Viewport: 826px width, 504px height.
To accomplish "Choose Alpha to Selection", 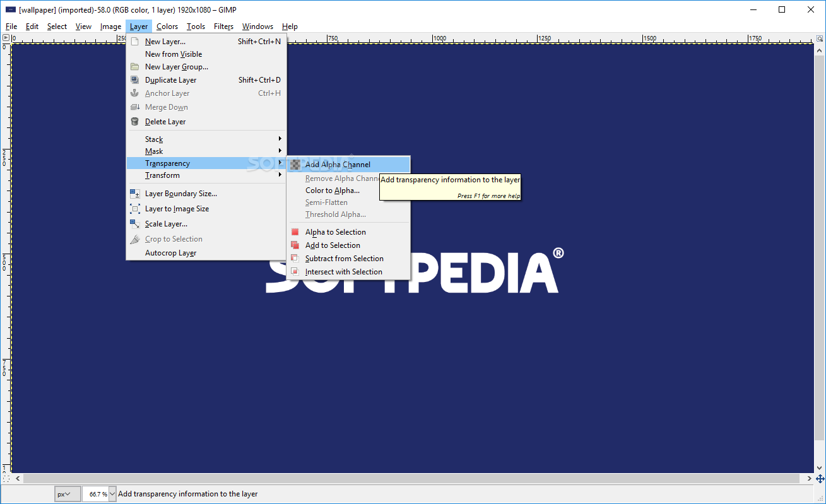I will tap(348, 232).
